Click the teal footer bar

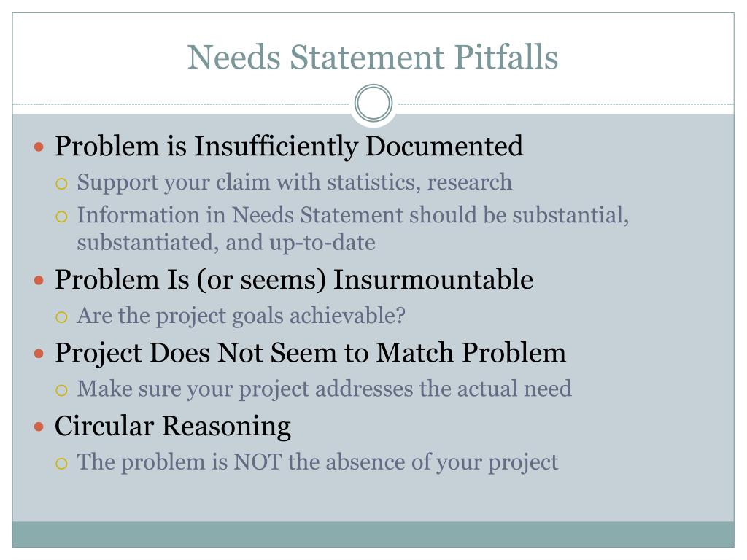click(x=373, y=534)
